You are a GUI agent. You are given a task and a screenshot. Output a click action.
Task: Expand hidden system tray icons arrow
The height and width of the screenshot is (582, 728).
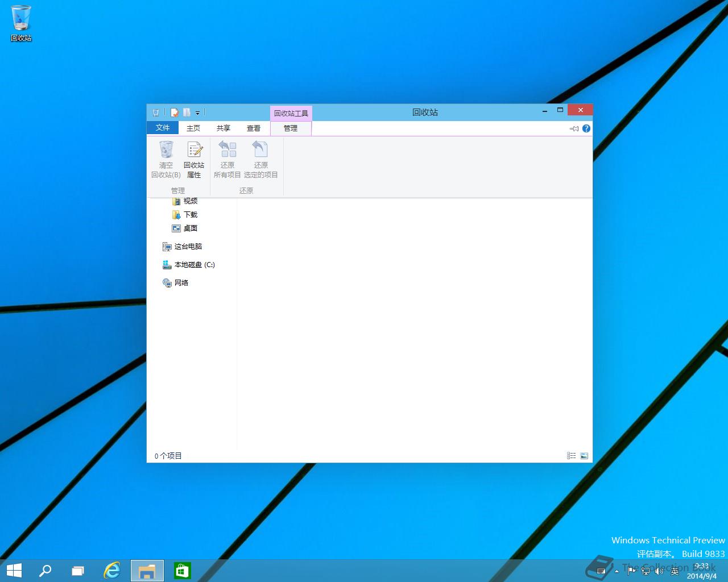pos(617,571)
